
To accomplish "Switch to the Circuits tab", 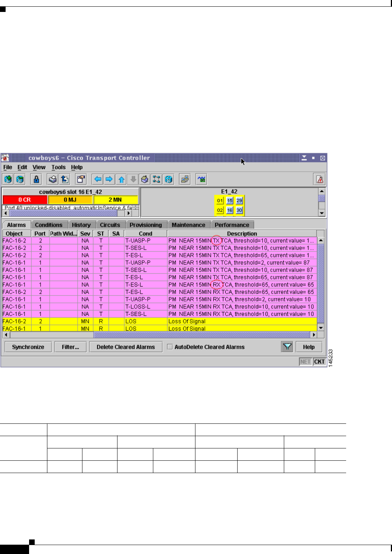I will point(110,225).
